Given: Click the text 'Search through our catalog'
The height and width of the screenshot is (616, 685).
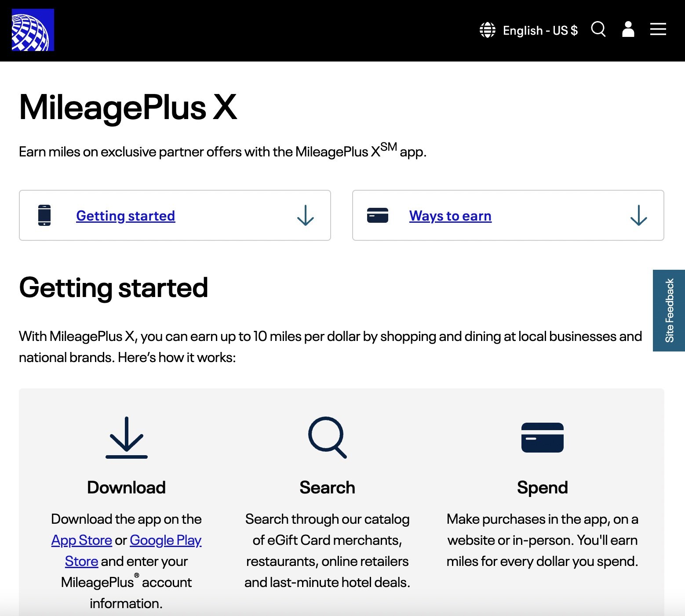Looking at the screenshot, I should 328,519.
